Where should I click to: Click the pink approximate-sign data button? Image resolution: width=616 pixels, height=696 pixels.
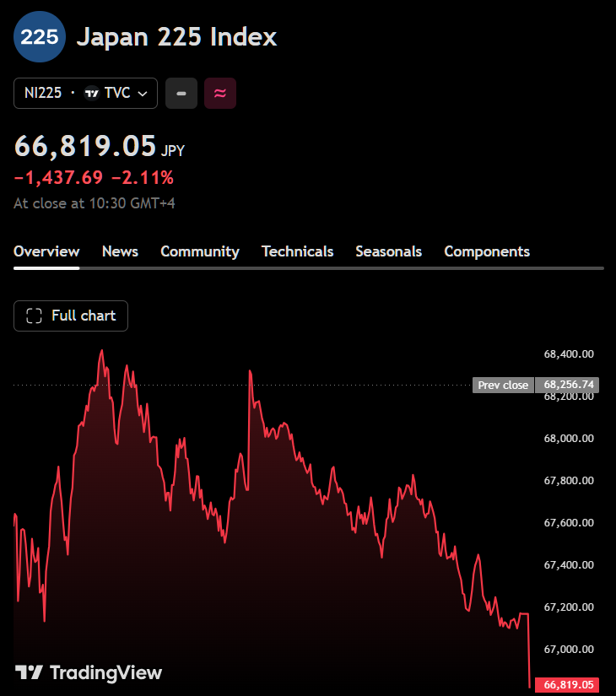[x=220, y=93]
